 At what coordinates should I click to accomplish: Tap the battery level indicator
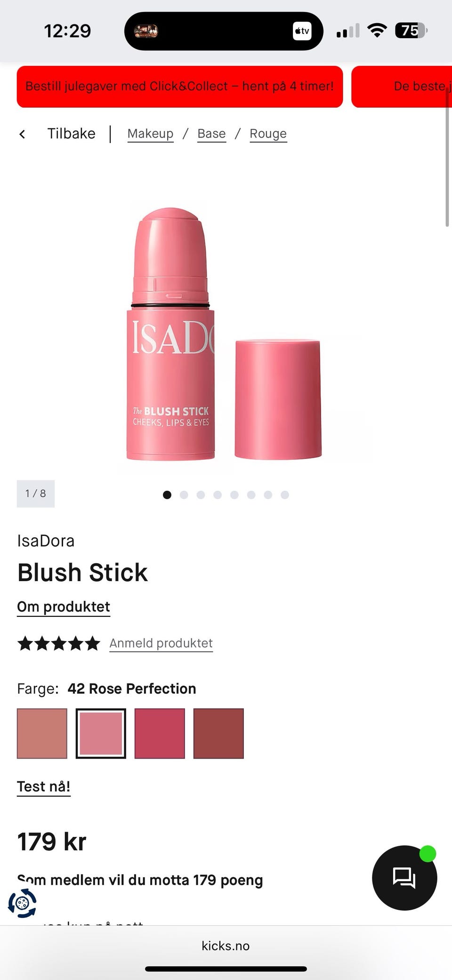click(411, 31)
